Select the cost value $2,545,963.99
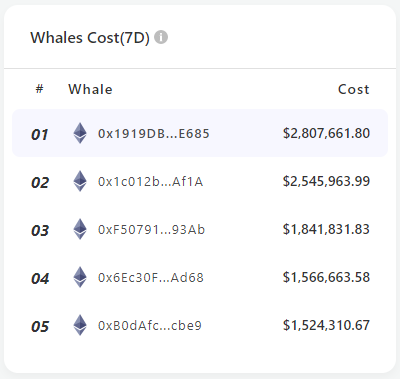Image resolution: width=400 pixels, height=379 pixels. [326, 181]
